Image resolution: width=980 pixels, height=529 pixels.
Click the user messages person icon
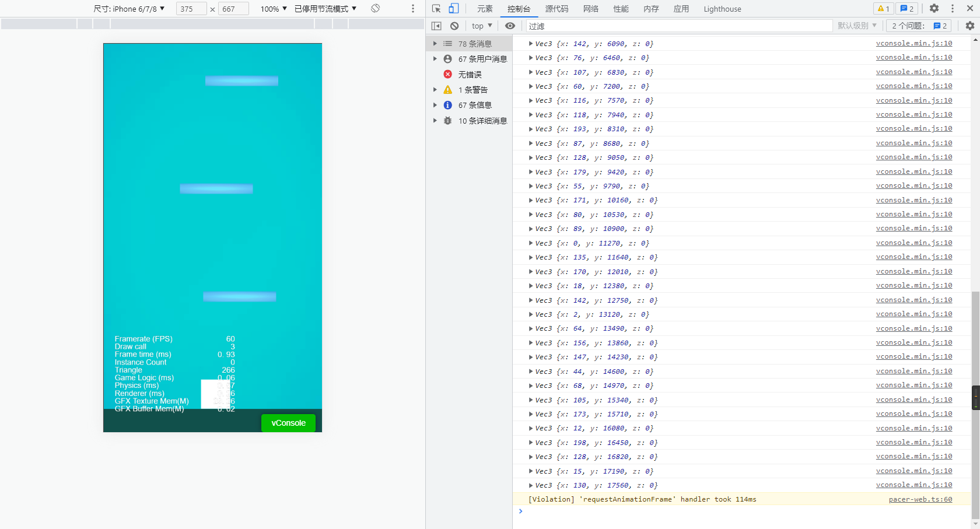tap(447, 59)
